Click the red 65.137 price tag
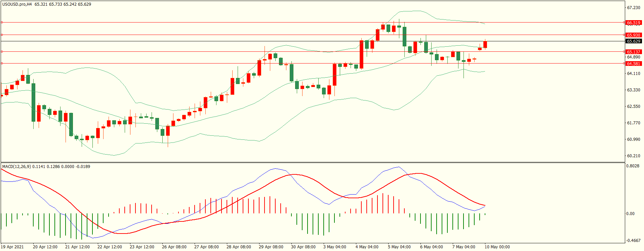The width and height of the screenshot is (644, 251). click(x=633, y=52)
